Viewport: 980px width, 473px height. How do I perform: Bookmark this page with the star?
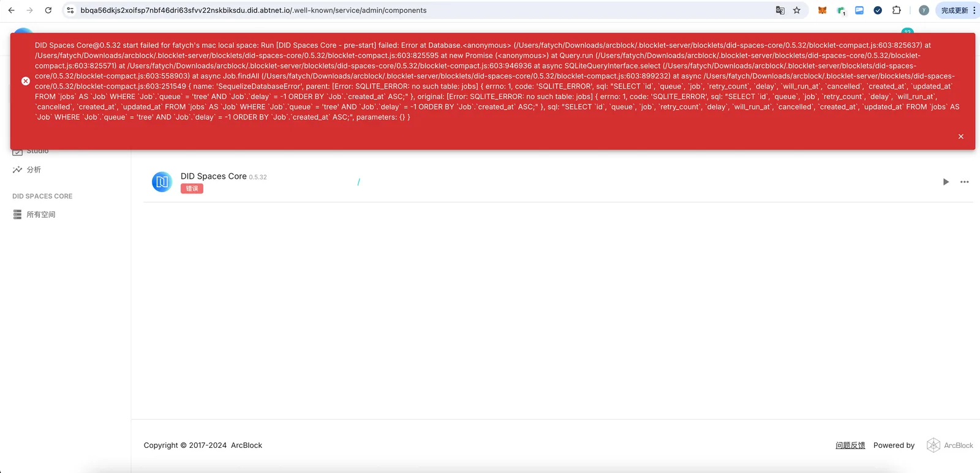pos(797,10)
